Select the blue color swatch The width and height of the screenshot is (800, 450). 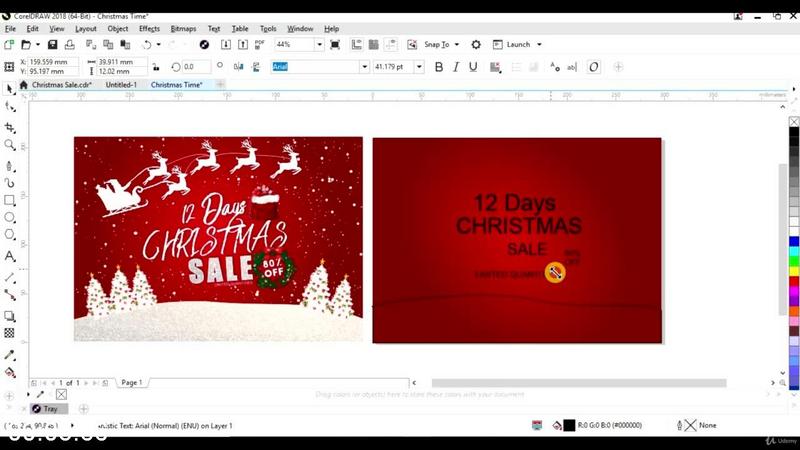pyautogui.click(x=794, y=241)
